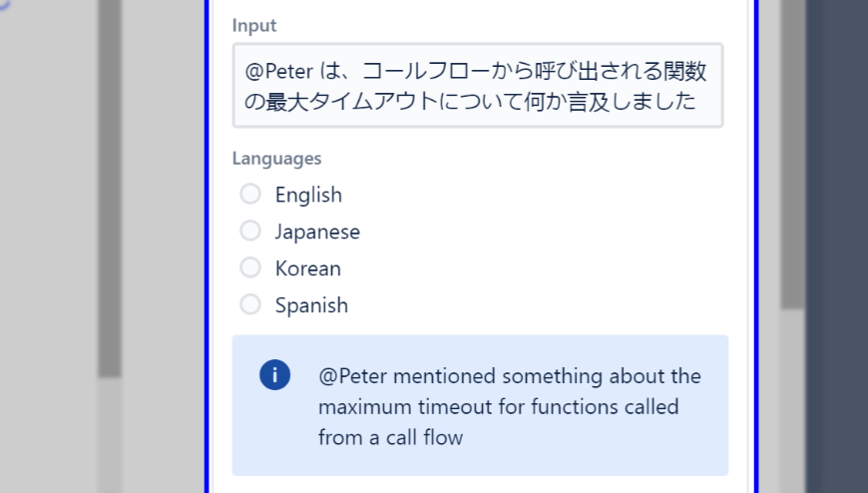868x493 pixels.
Task: Click the Japanese language label
Action: pos(317,232)
